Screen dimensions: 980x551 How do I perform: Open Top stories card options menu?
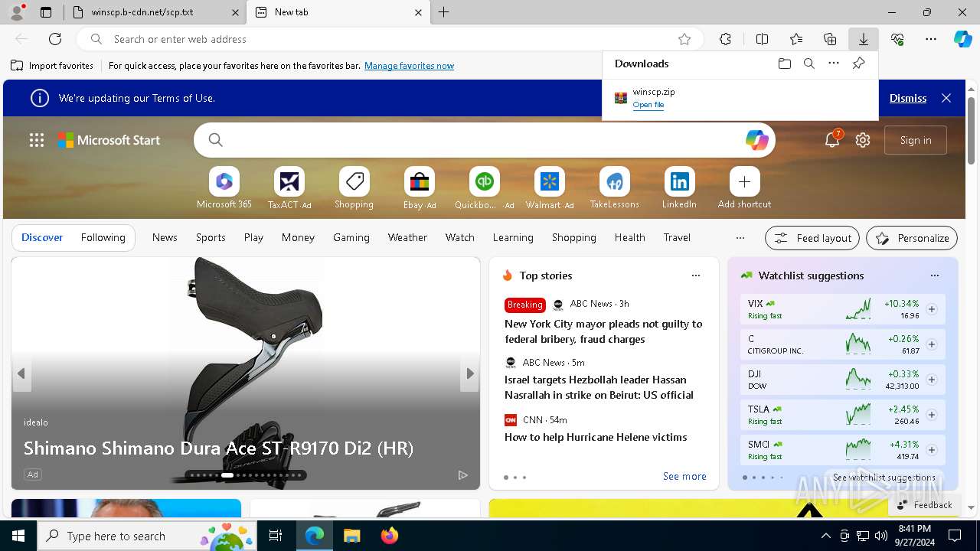point(696,275)
